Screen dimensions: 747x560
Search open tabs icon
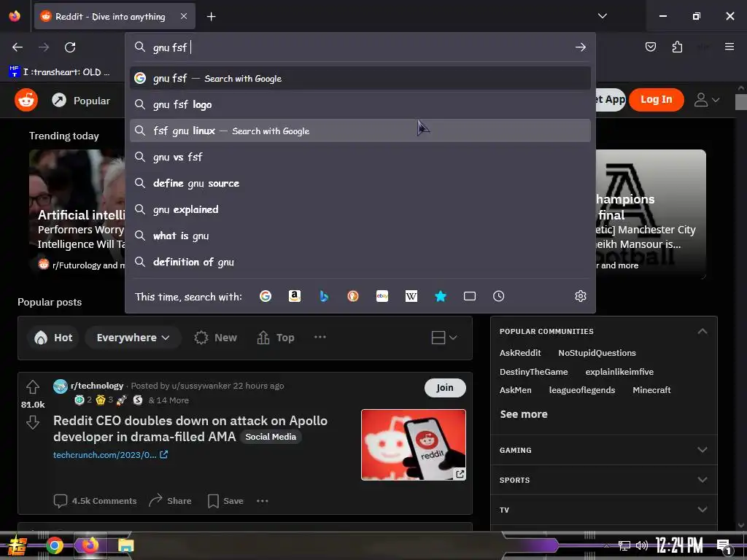470,296
